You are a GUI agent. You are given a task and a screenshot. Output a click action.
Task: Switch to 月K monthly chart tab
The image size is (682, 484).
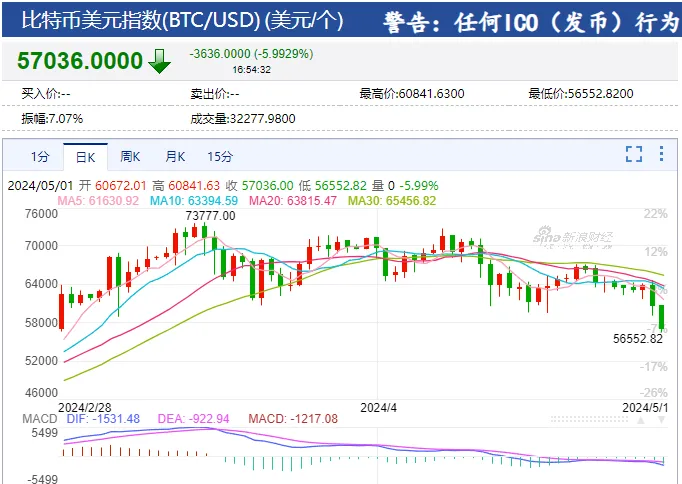tap(175, 156)
